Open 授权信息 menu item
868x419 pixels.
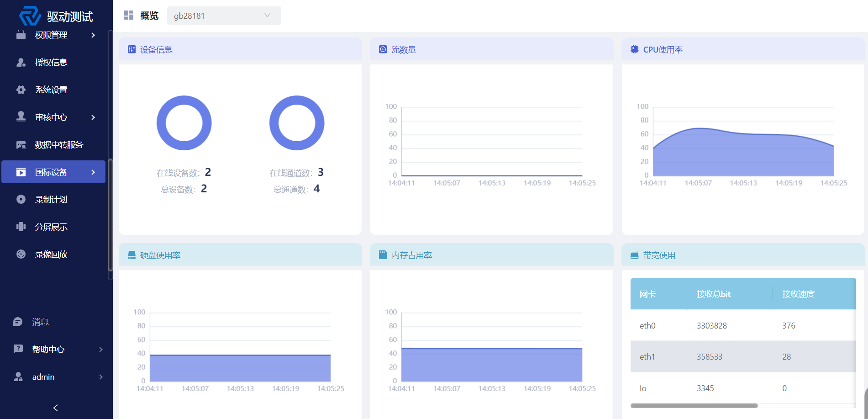coord(53,63)
